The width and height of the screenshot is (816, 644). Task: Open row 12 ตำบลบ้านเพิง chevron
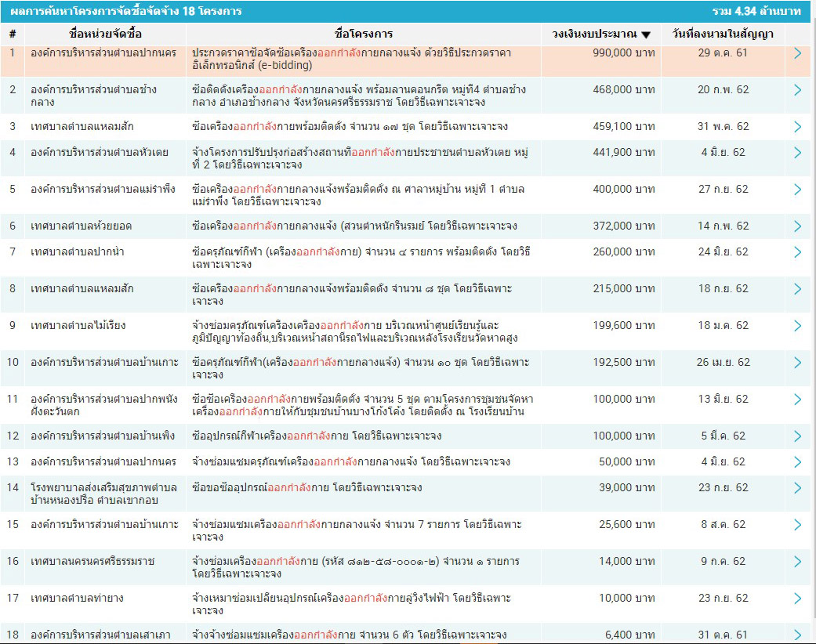[797, 436]
